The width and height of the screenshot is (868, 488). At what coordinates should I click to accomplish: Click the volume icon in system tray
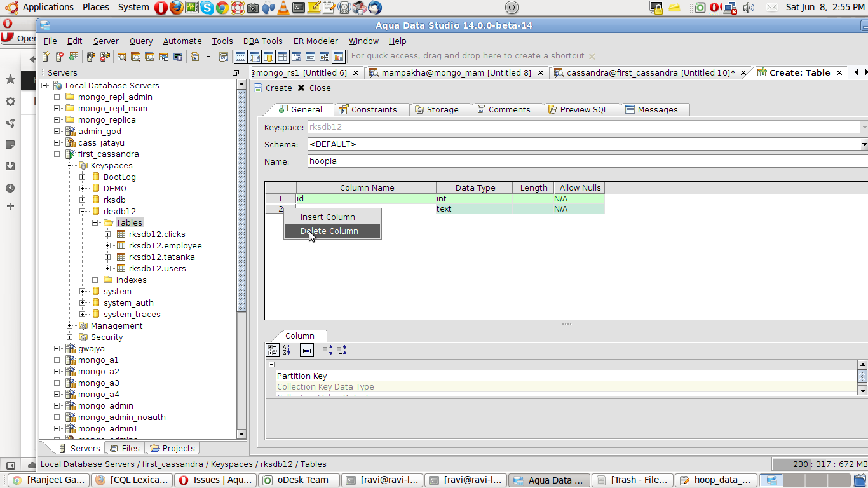(748, 8)
